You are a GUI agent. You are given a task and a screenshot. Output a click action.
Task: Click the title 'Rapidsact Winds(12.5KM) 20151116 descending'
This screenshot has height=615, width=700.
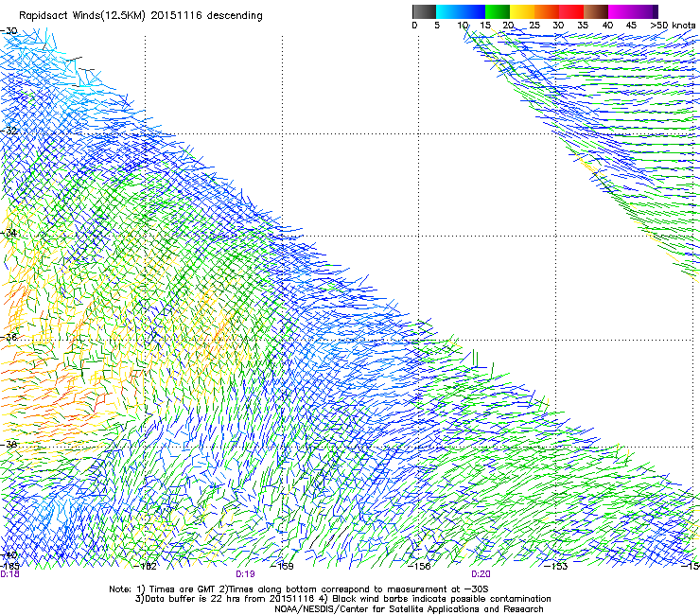click(x=141, y=16)
